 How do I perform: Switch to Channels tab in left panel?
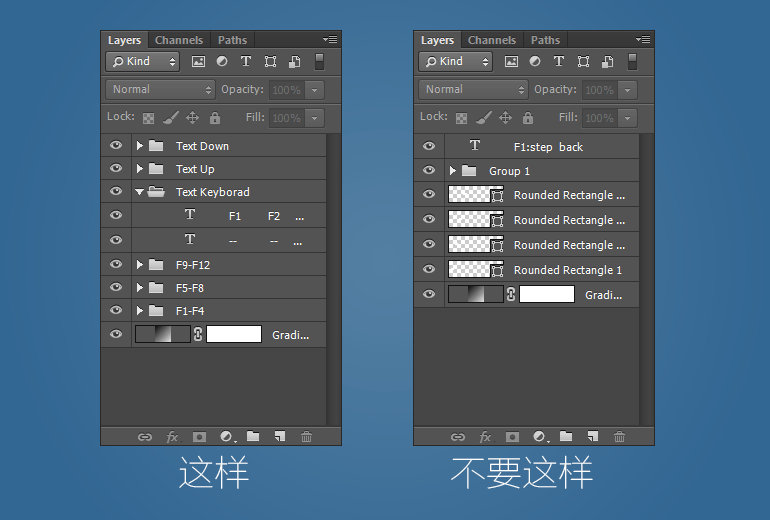179,40
